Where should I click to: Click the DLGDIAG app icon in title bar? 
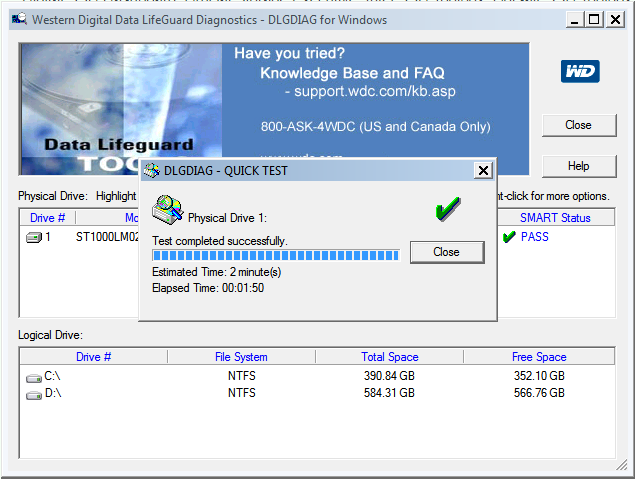pyautogui.click(x=19, y=19)
